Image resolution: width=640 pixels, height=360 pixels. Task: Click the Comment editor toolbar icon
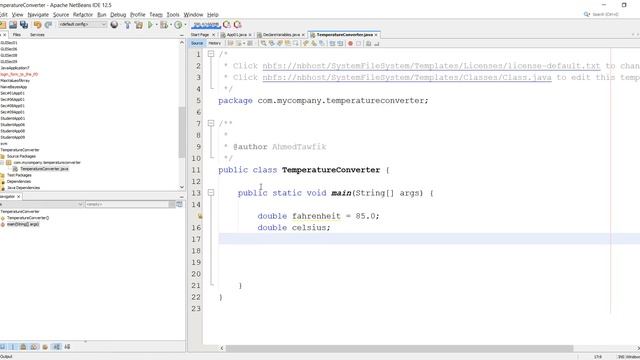369,43
